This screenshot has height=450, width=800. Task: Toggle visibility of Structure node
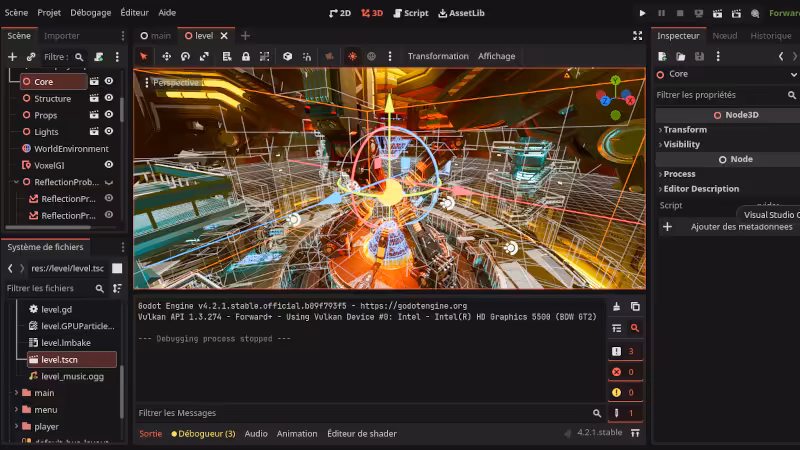pyautogui.click(x=109, y=98)
